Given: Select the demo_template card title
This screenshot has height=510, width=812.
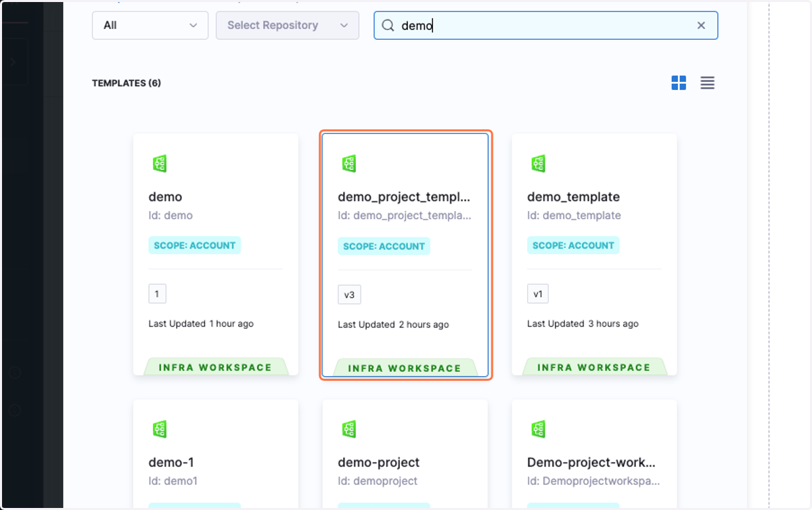Looking at the screenshot, I should (x=573, y=197).
